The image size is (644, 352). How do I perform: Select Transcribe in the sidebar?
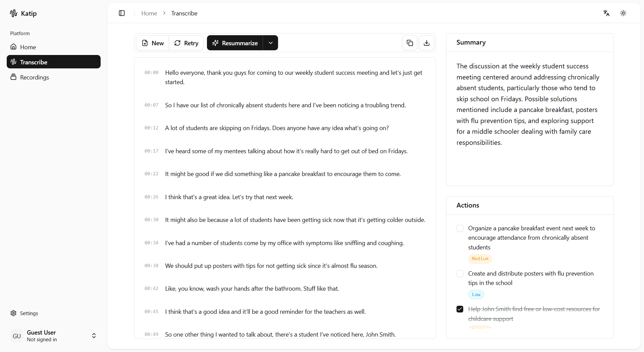34,62
